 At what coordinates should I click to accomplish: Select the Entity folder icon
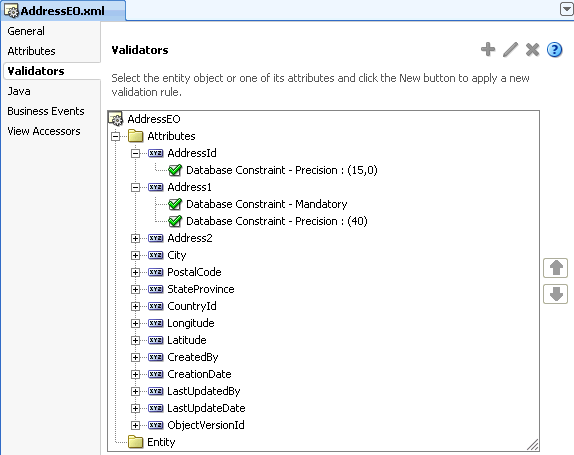pos(135,442)
